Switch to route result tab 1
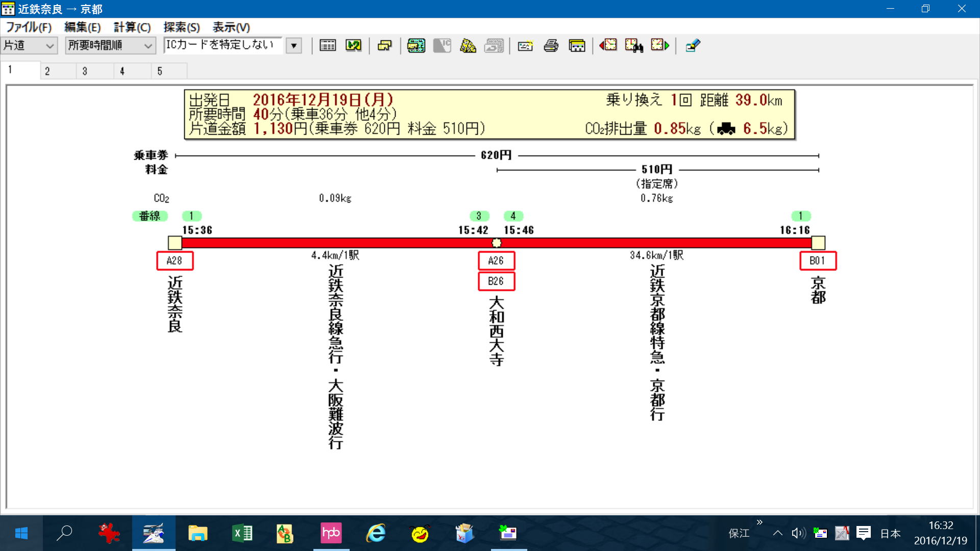 click(x=20, y=70)
